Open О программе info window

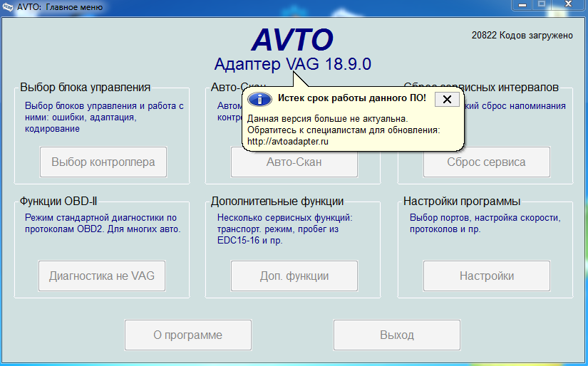188,335
